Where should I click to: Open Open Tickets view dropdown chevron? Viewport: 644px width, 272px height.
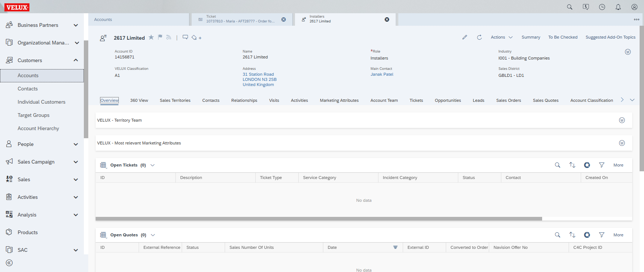point(153,165)
